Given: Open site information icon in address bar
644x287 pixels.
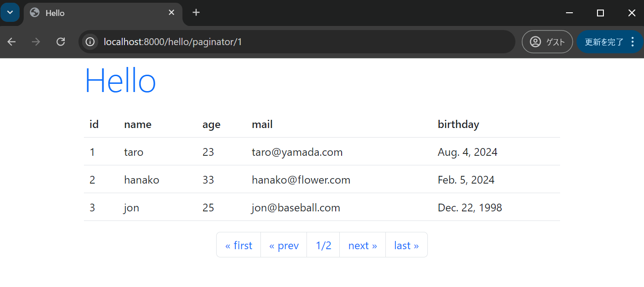Looking at the screenshot, I should 90,42.
